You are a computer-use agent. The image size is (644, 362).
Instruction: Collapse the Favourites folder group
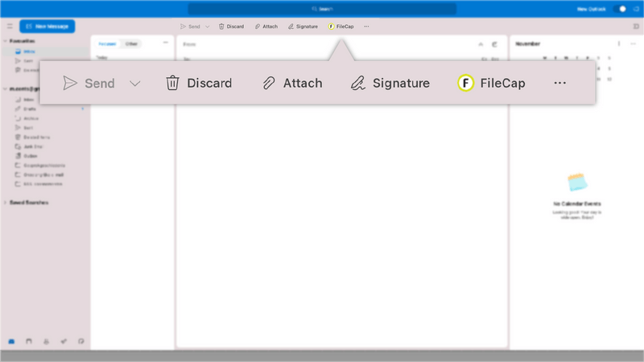pos(6,41)
